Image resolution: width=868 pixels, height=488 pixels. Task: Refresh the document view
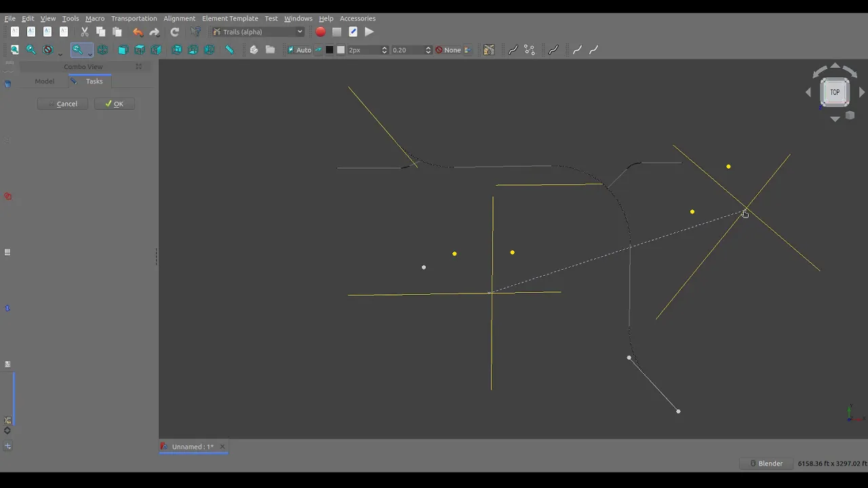click(175, 32)
